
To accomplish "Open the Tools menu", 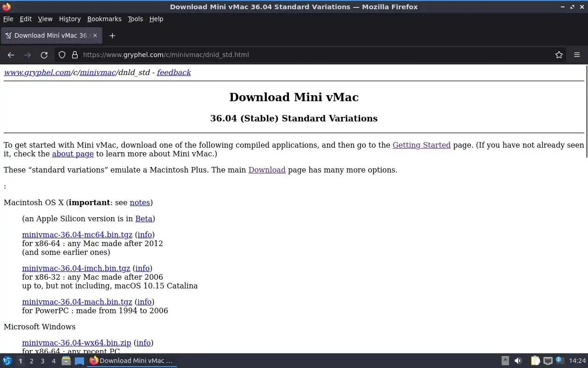I will [135, 19].
